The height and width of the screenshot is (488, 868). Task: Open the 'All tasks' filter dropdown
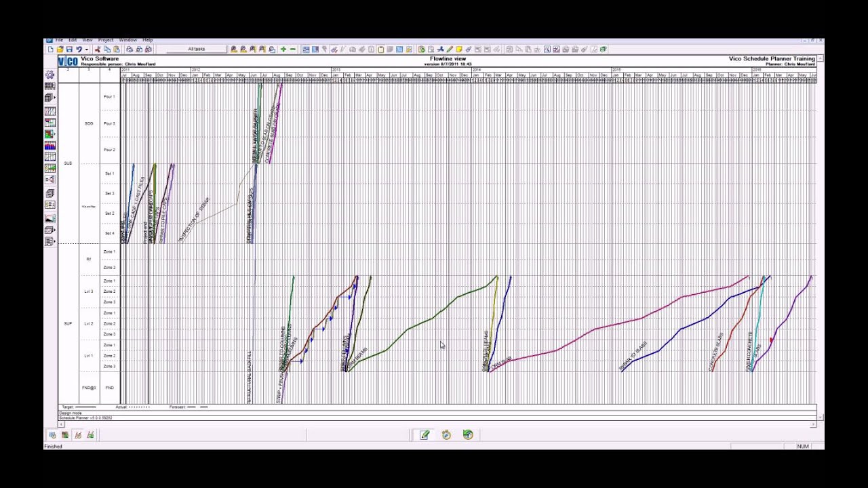(197, 49)
